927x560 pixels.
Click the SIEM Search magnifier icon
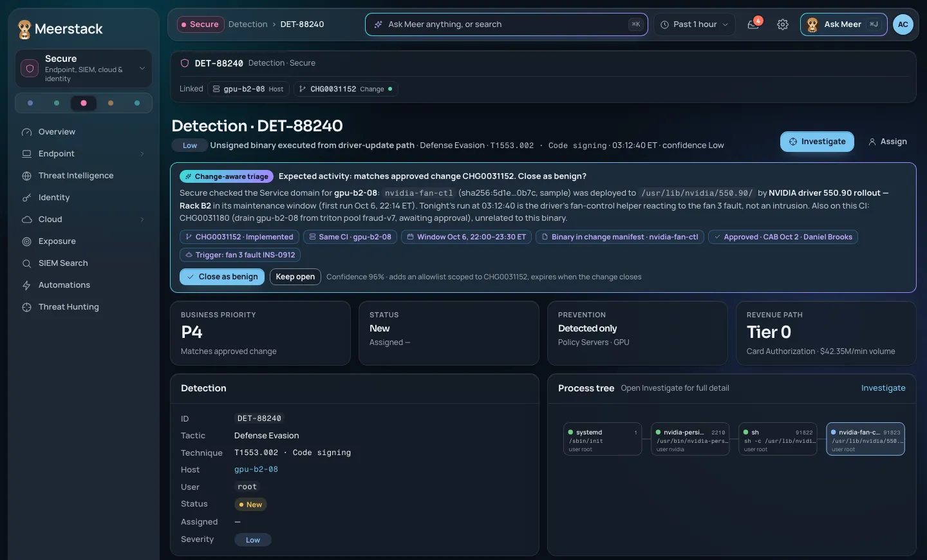point(27,263)
